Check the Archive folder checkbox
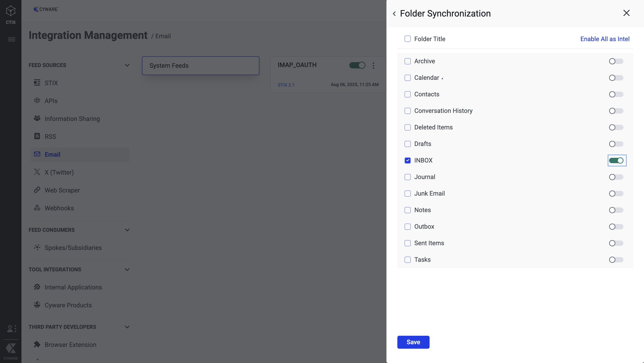 407,61
